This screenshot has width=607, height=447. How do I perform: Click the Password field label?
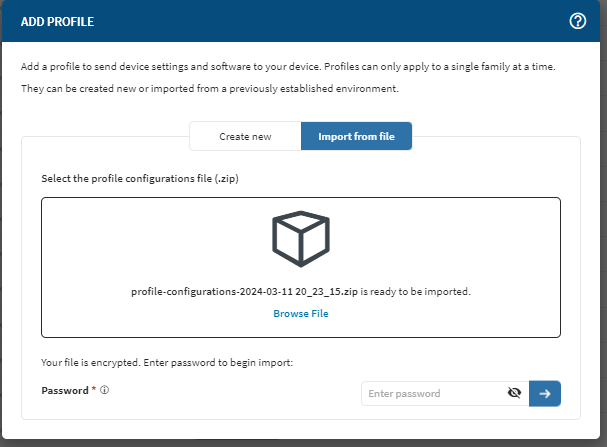click(64, 390)
